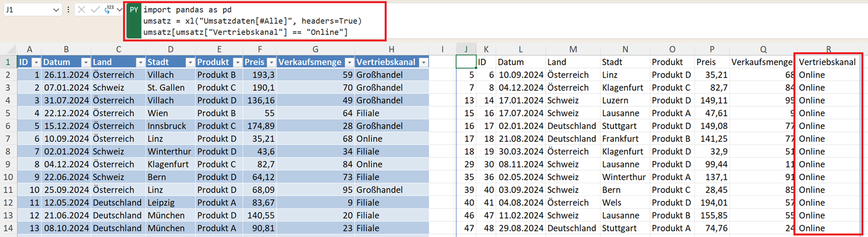Select row 8 header
The image size is (868, 237).
point(8,151)
